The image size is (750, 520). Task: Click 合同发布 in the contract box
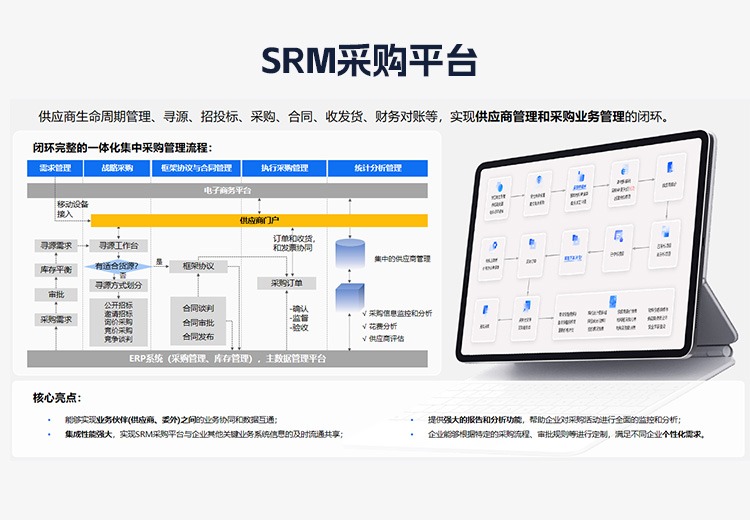[199, 337]
